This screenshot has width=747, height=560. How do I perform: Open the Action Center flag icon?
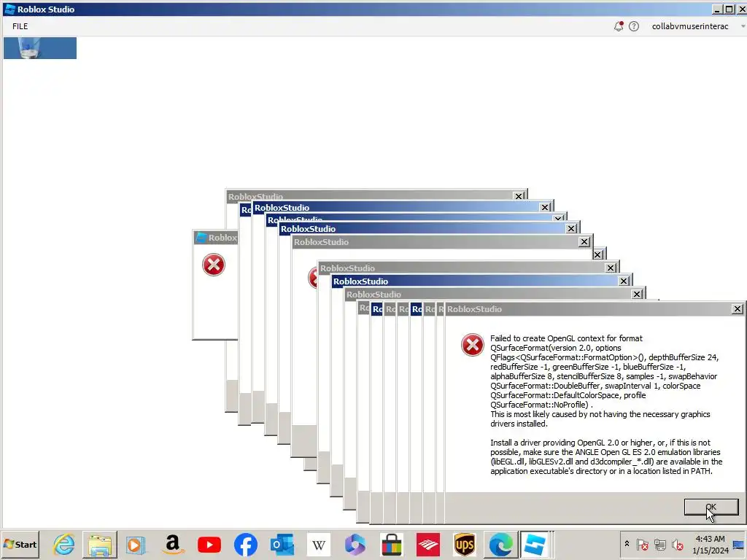[x=642, y=544]
